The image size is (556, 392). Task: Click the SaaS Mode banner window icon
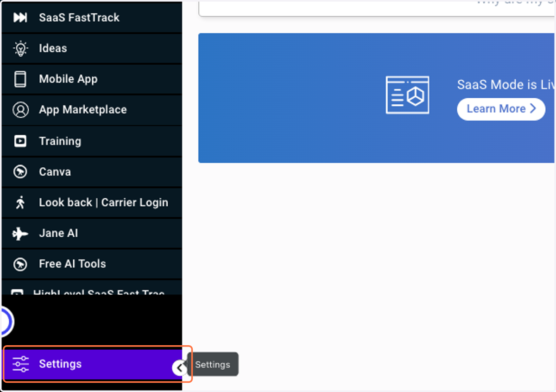[x=407, y=95]
